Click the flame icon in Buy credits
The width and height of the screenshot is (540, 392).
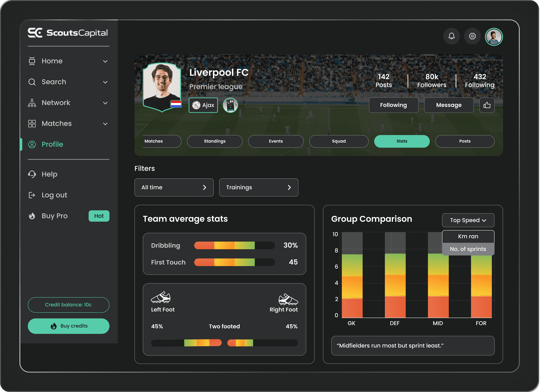pyautogui.click(x=54, y=326)
